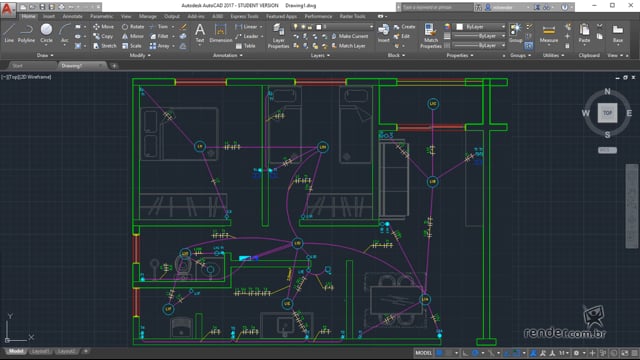Click Edit block button
The width and height of the screenshot is (640, 360).
tap(402, 36)
